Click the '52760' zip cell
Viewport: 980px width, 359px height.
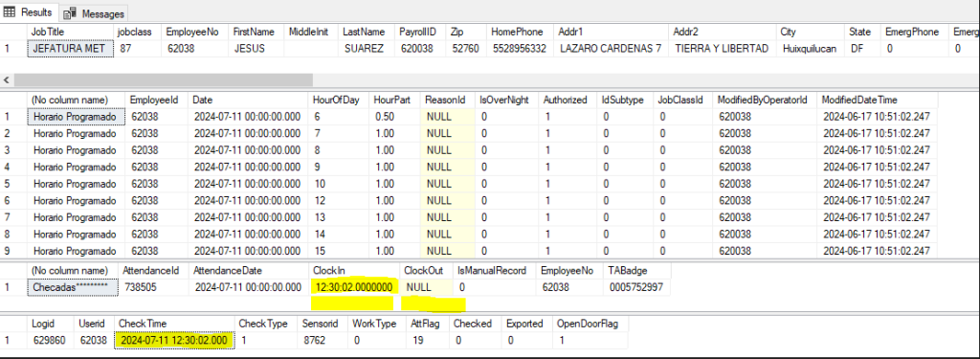(x=467, y=49)
